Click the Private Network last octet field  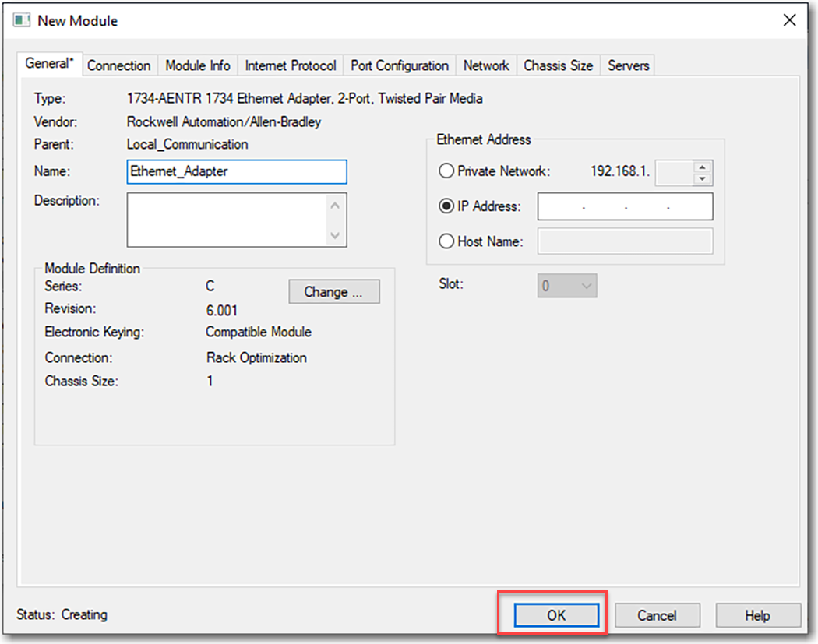coord(674,173)
